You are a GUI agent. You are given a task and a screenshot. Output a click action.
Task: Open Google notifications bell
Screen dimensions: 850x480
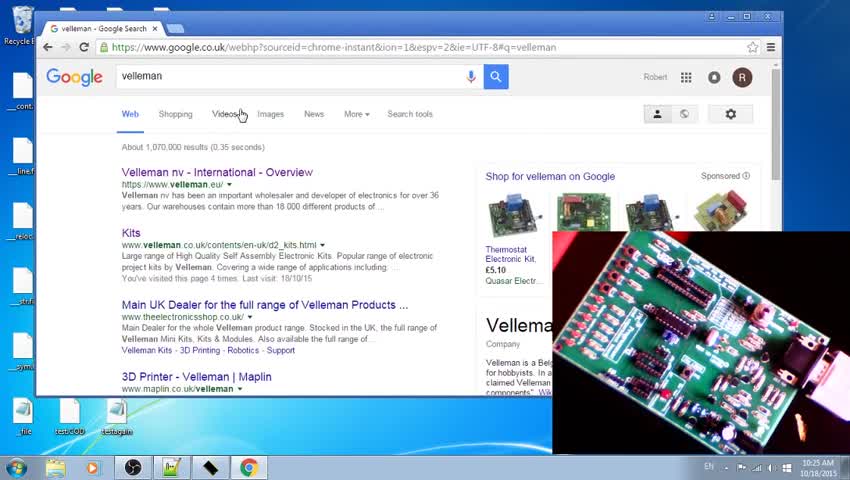714,78
